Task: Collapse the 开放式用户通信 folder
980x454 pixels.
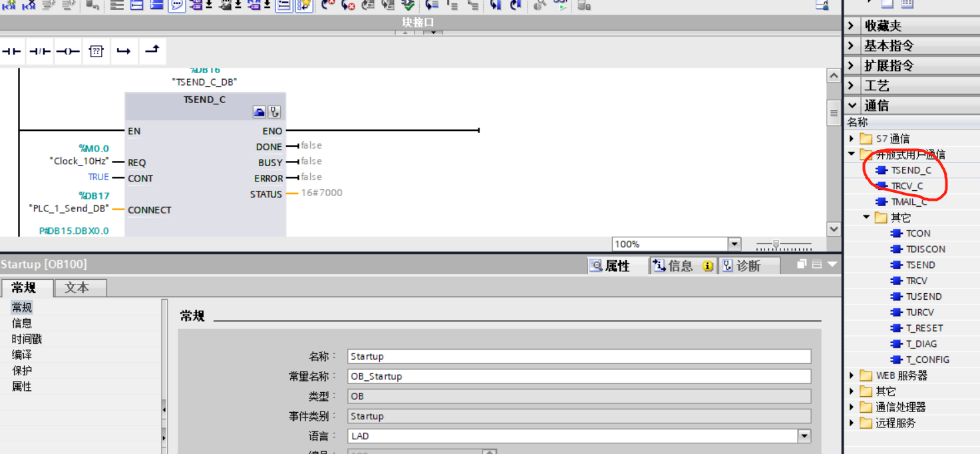Action: point(852,154)
